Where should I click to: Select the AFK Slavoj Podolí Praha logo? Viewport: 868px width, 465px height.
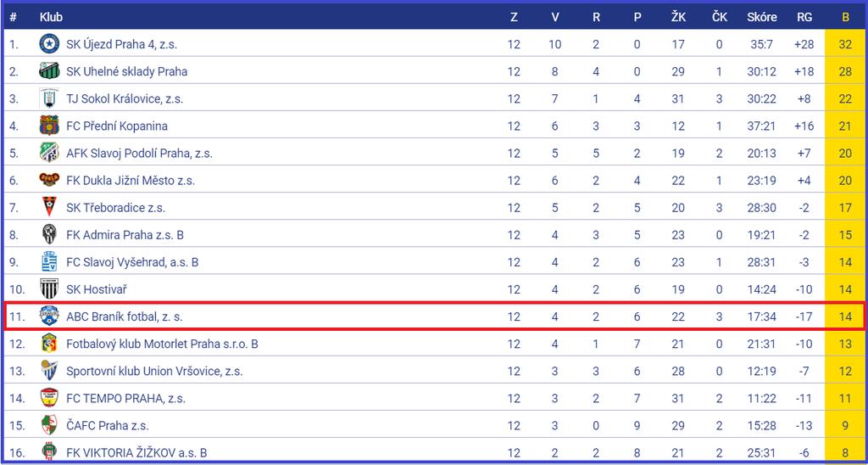tap(49, 153)
